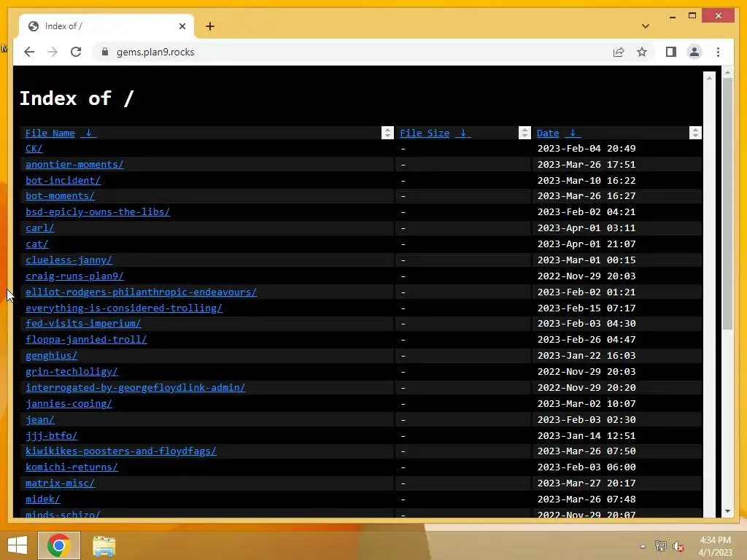Open the jannies-coping/ folder
Screen dimensions: 747x560
point(69,404)
